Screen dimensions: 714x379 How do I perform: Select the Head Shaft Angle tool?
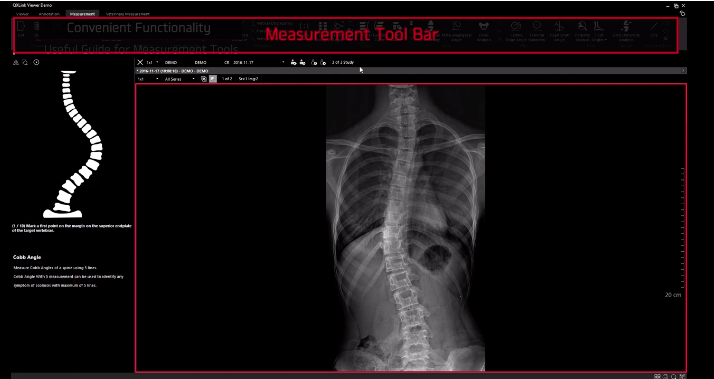click(x=559, y=31)
